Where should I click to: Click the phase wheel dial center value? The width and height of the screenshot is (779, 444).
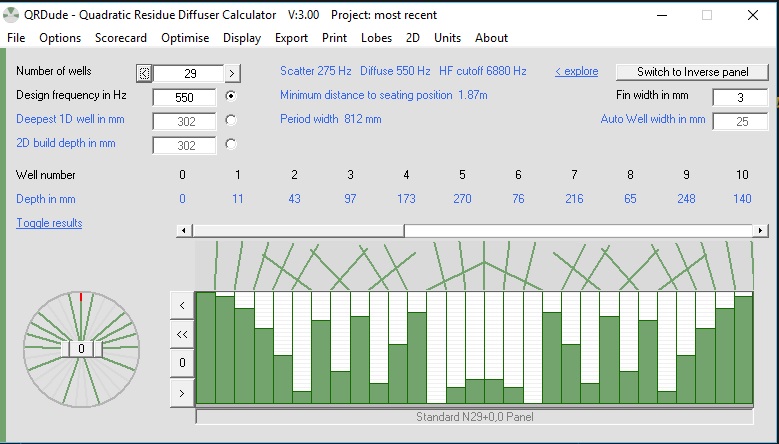pyautogui.click(x=81, y=349)
